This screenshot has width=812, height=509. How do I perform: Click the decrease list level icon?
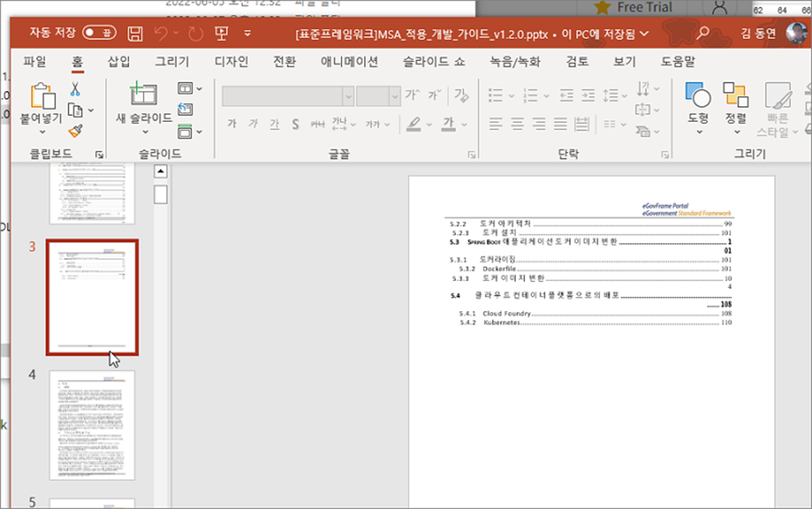tap(566, 95)
